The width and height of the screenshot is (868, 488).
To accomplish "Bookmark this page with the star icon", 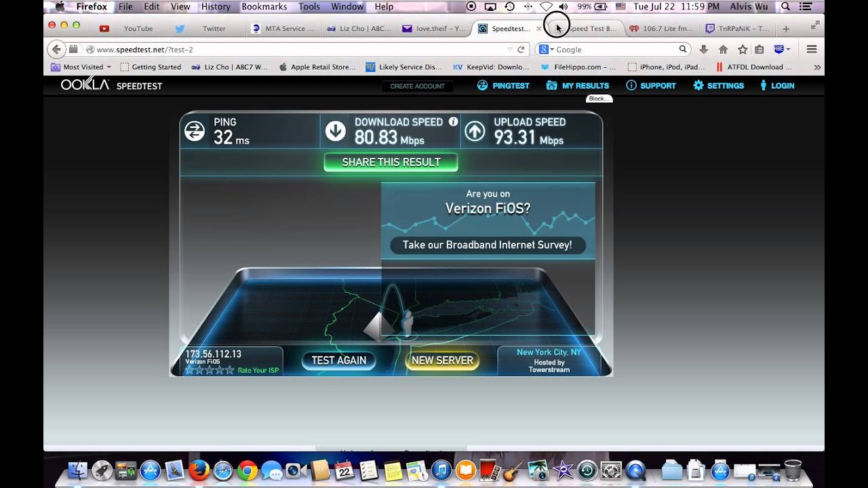I will (x=743, y=49).
